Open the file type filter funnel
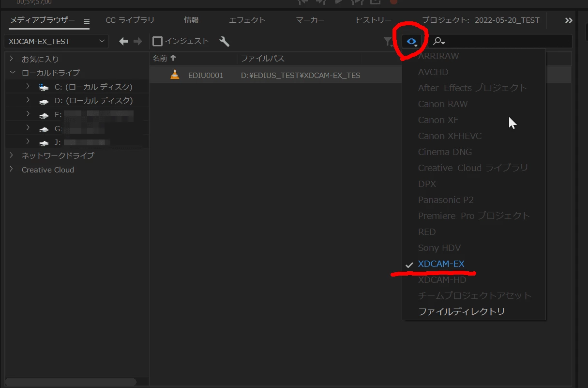 point(388,42)
